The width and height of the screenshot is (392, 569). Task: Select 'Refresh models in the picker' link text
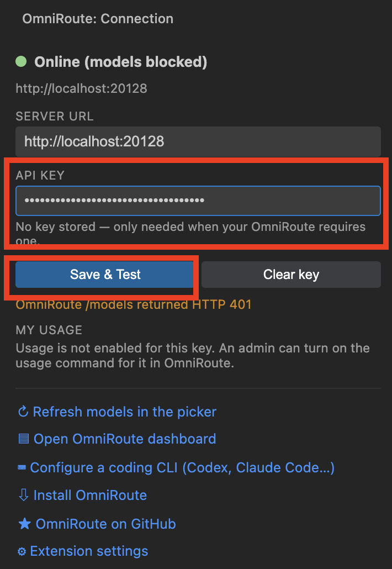(x=124, y=412)
